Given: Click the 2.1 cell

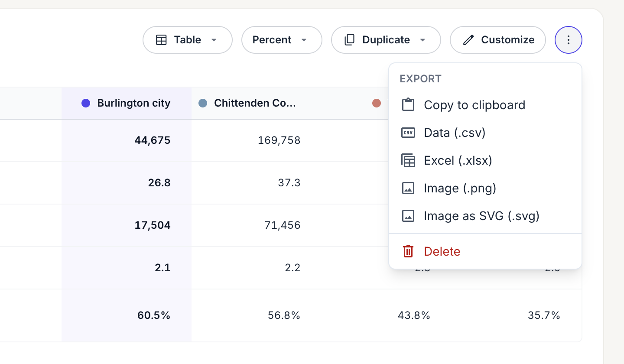Looking at the screenshot, I should click(x=127, y=268).
